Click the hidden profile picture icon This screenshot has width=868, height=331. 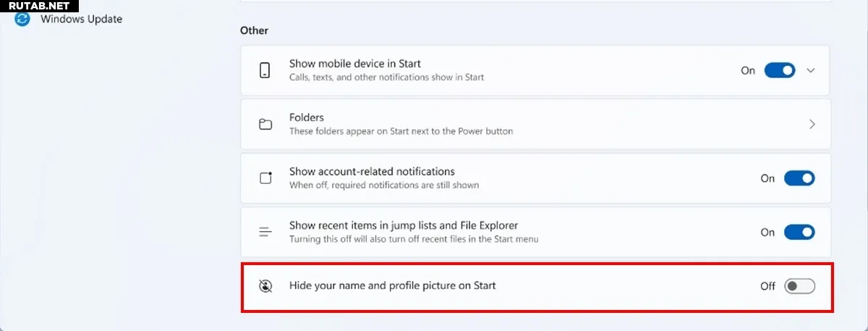coord(265,286)
